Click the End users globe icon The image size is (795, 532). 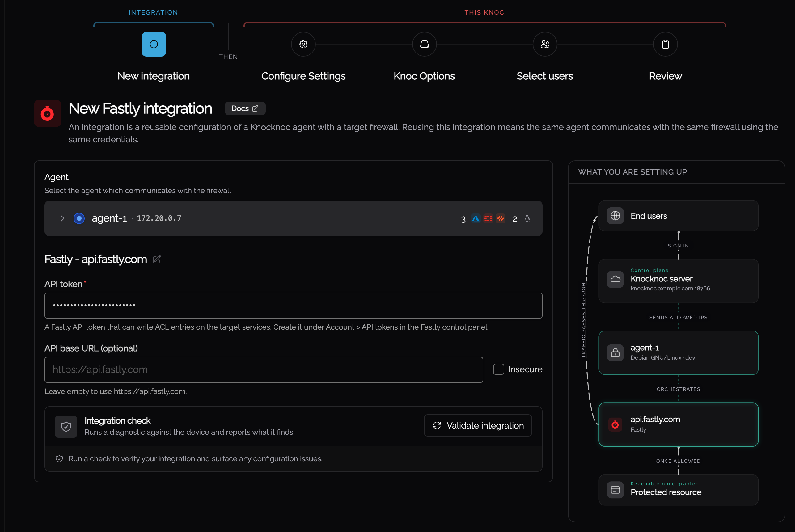point(615,216)
